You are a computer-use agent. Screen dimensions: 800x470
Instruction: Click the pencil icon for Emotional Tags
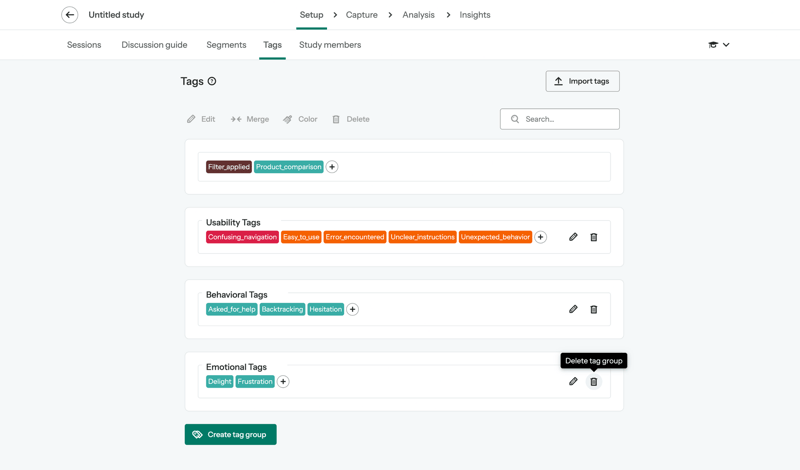coord(573,381)
